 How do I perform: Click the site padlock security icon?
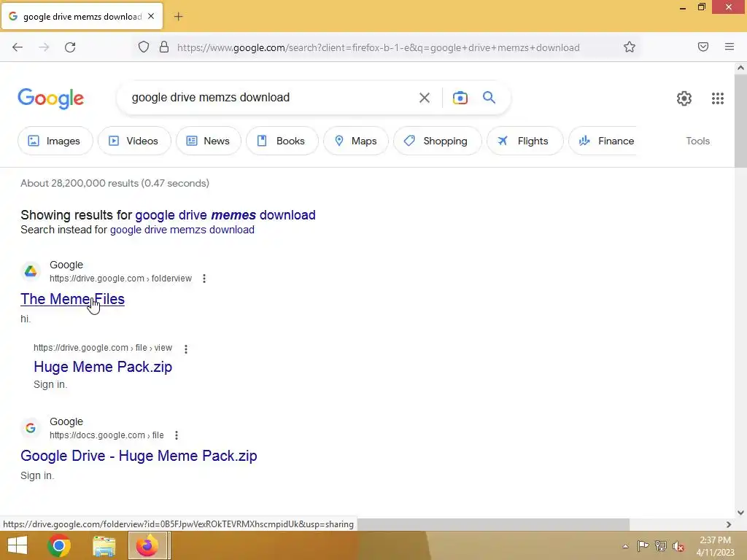tap(164, 47)
